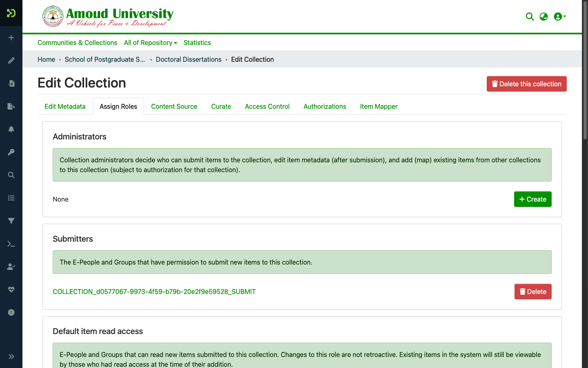The image size is (588, 368).
Task: Expand the sidebar with double-chevron icon
Action: point(11,357)
